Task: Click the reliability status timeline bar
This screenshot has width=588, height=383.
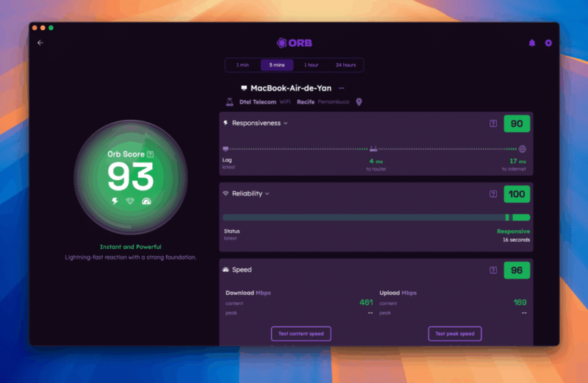Action: pos(376,217)
